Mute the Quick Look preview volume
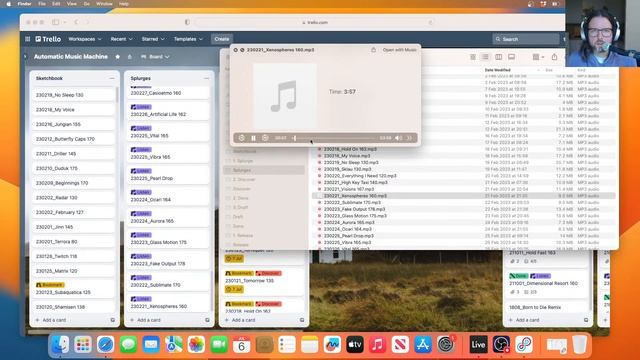Viewport: 640px width, 360px height. [398, 138]
